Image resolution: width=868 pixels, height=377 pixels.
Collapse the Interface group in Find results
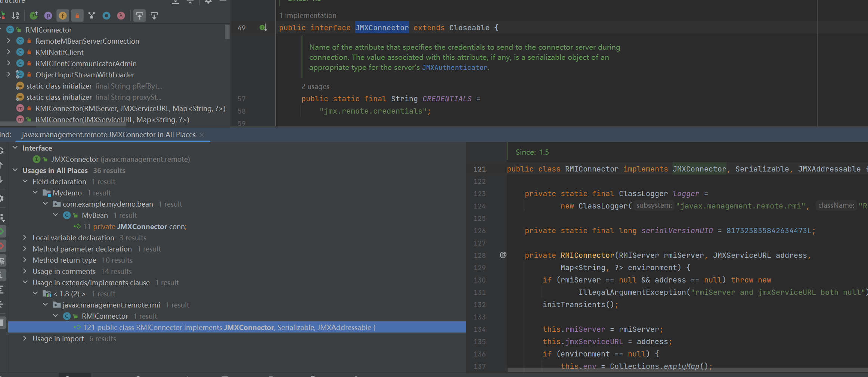pyautogui.click(x=15, y=148)
